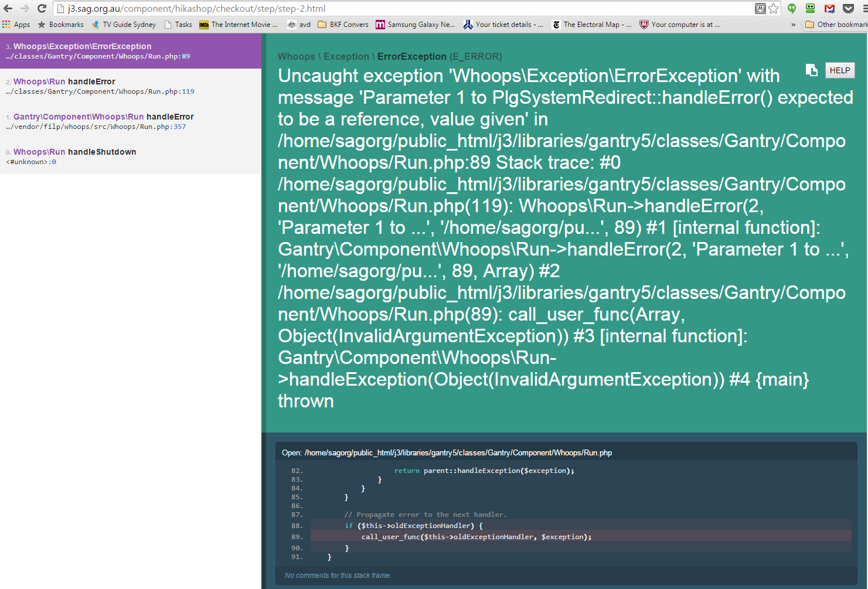Screen dimensions: 868x589
Task: Open the BKF Convers bookmark folder
Action: coord(343,25)
